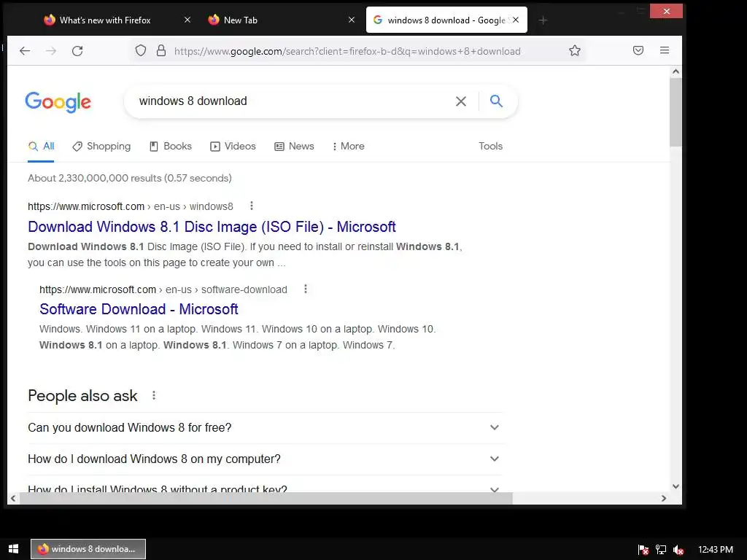Open options dots for the software-download result
747x560 pixels.
[306, 289]
